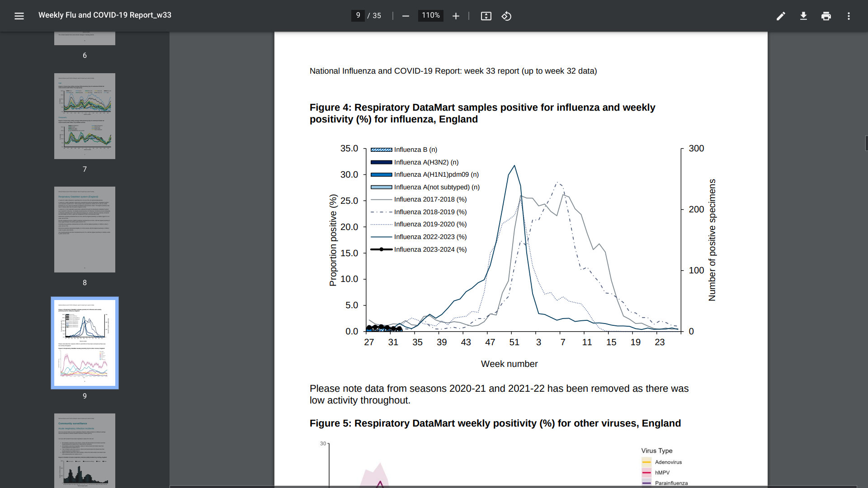Open the page 6 thumbnail
868x488 pixels.
85,38
